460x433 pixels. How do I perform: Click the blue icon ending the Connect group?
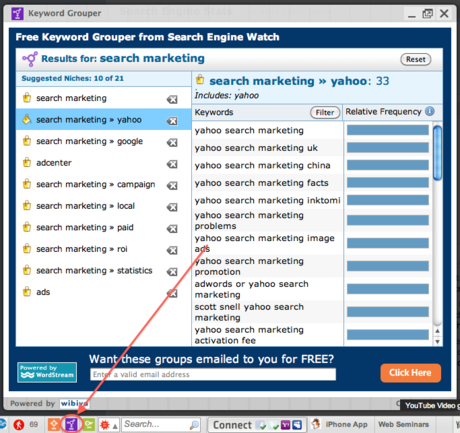tap(297, 425)
